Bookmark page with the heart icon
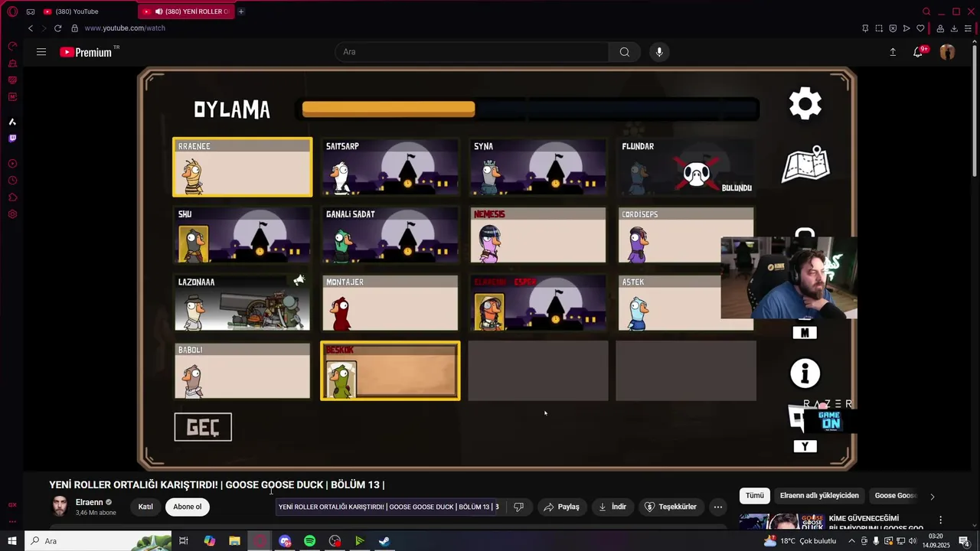The width and height of the screenshot is (980, 551). (920, 28)
